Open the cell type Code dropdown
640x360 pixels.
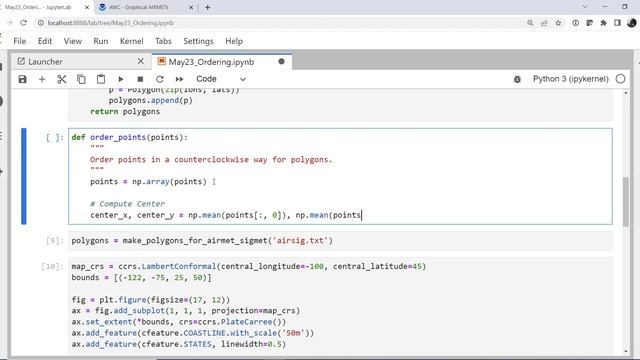point(221,79)
